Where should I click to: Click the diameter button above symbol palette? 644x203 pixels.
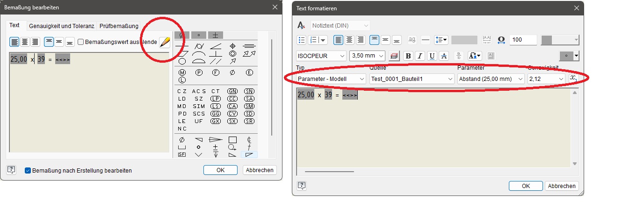(181, 35)
